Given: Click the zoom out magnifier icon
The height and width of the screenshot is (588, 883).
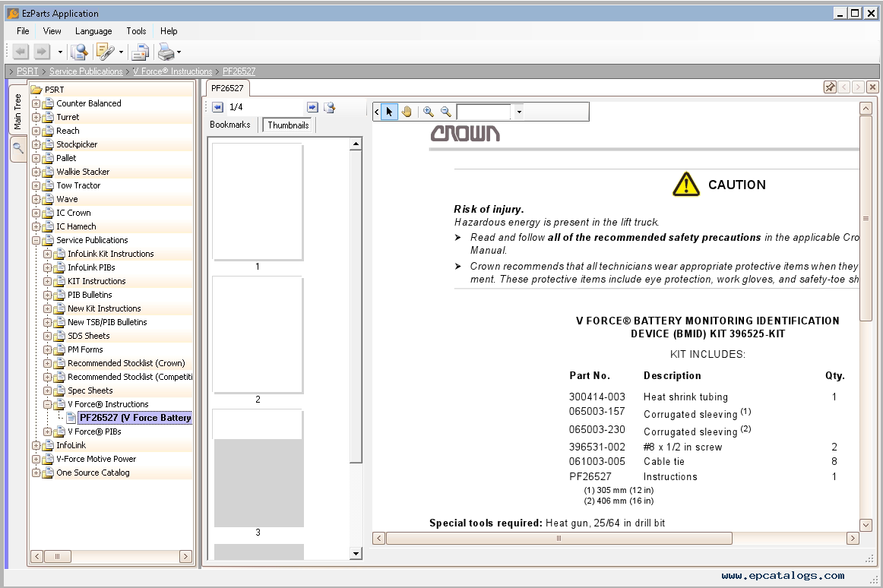Looking at the screenshot, I should 446,112.
